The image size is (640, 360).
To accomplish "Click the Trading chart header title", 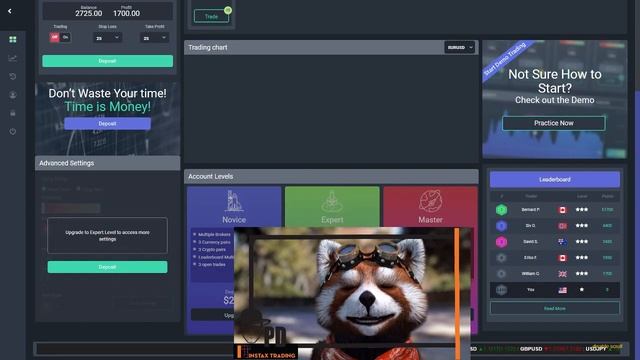I will point(208,47).
